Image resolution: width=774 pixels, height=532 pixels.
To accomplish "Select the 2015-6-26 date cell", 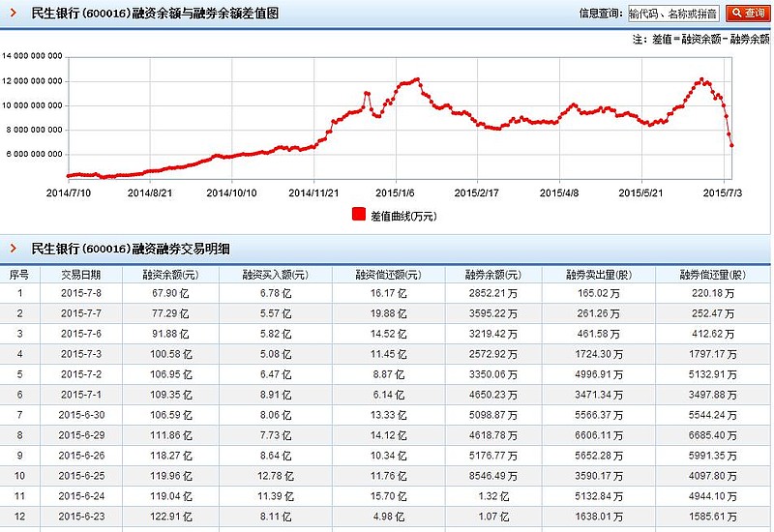I will click(x=81, y=456).
